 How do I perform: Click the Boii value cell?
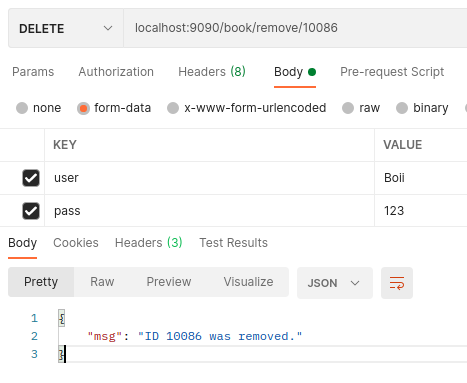[421, 178]
